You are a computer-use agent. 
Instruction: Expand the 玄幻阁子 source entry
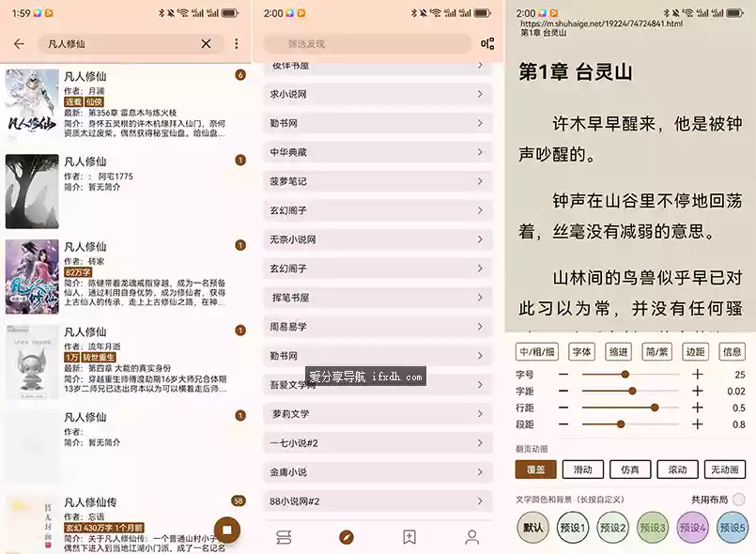click(x=376, y=209)
